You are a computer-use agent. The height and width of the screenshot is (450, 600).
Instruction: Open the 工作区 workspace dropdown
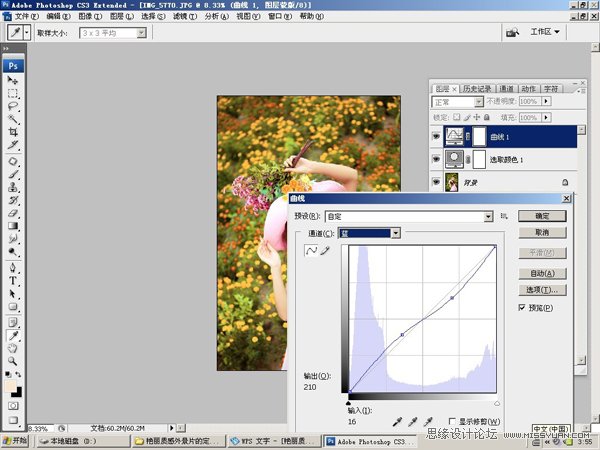pyautogui.click(x=545, y=32)
